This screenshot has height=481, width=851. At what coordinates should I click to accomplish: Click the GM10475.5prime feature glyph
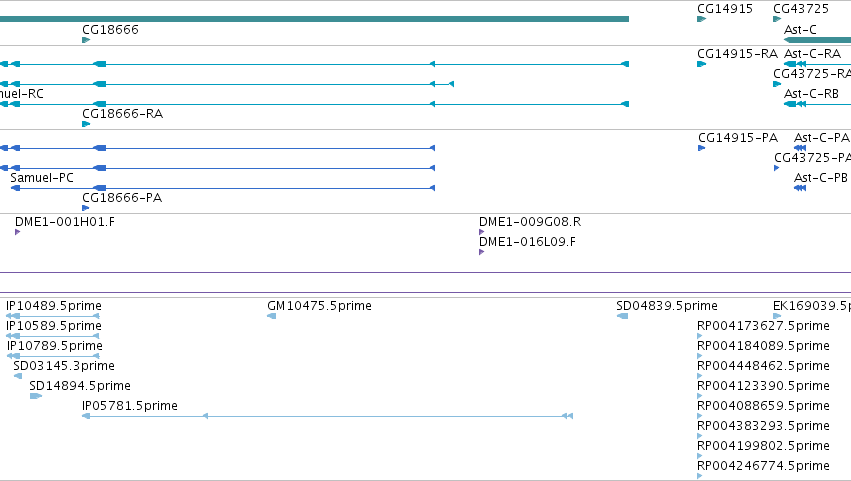pos(271,316)
